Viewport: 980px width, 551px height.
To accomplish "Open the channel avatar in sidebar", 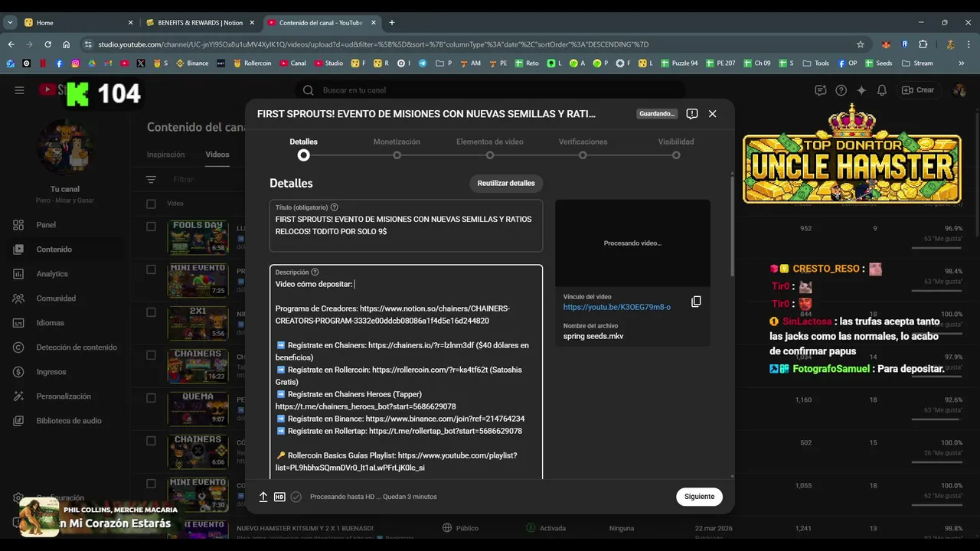I will (x=65, y=147).
